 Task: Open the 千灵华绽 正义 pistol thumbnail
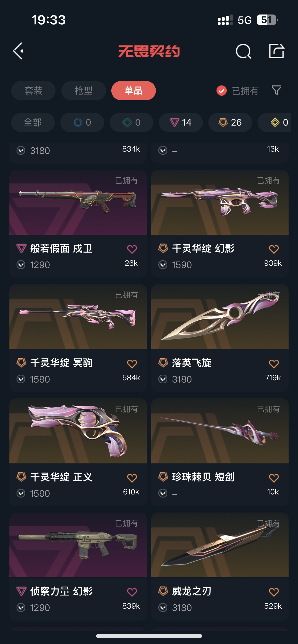[x=78, y=431]
